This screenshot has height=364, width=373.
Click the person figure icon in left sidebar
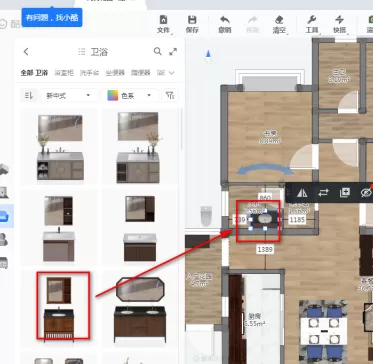(4, 239)
